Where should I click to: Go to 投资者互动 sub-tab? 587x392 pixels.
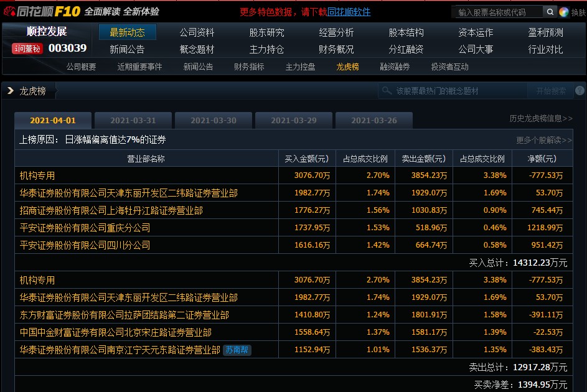coord(449,67)
